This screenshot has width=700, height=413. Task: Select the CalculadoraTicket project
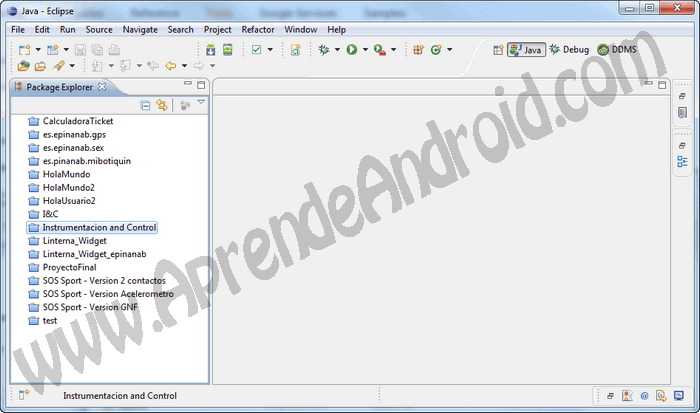coord(78,121)
